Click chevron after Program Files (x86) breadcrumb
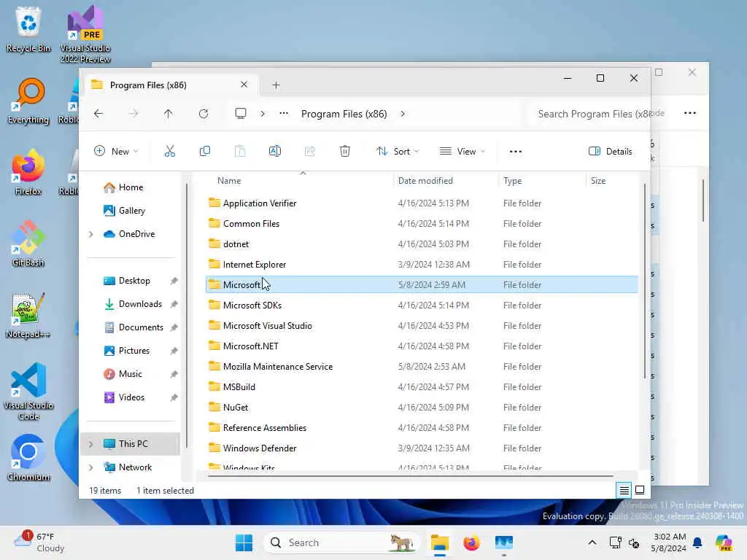 tap(403, 114)
